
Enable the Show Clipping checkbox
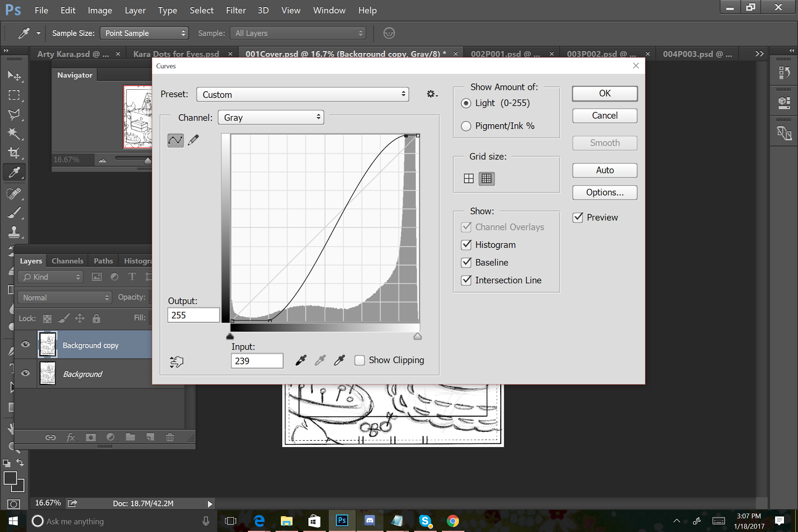pyautogui.click(x=360, y=360)
